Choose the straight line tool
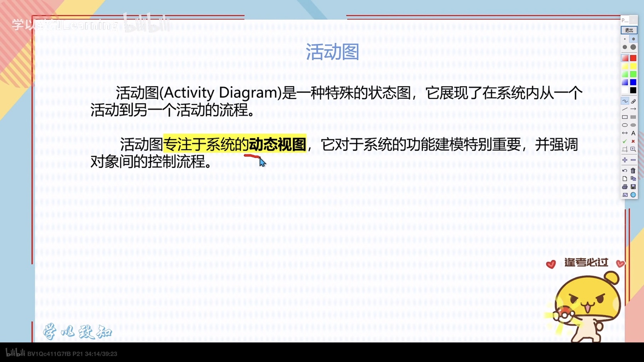 [625, 109]
